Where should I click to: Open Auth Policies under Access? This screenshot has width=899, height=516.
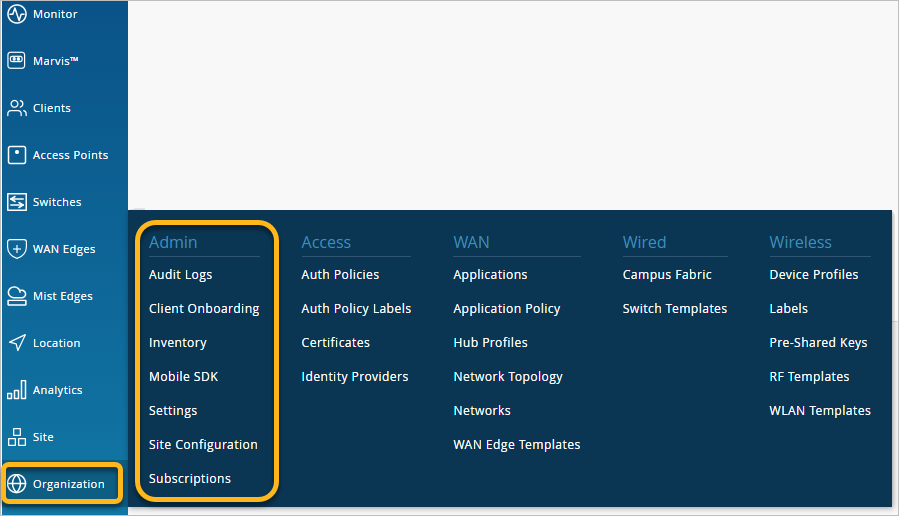(x=340, y=275)
